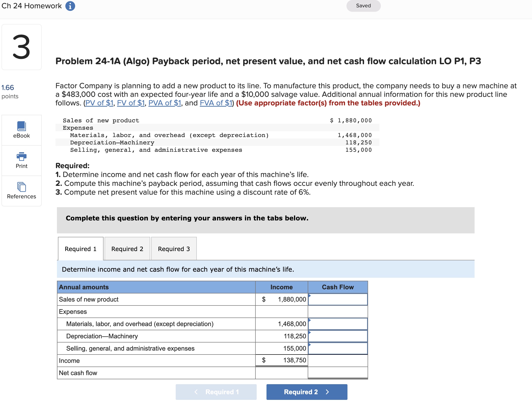Screen dimensions: 532x406
Task: Click the Cash Flow input beside Sales of new product
Action: pos(337,299)
